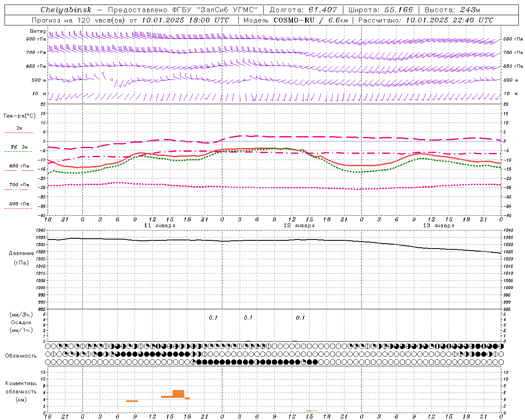Screen dimensions: 525x420
Task: Click the 12 января date label
Action: click(x=299, y=226)
